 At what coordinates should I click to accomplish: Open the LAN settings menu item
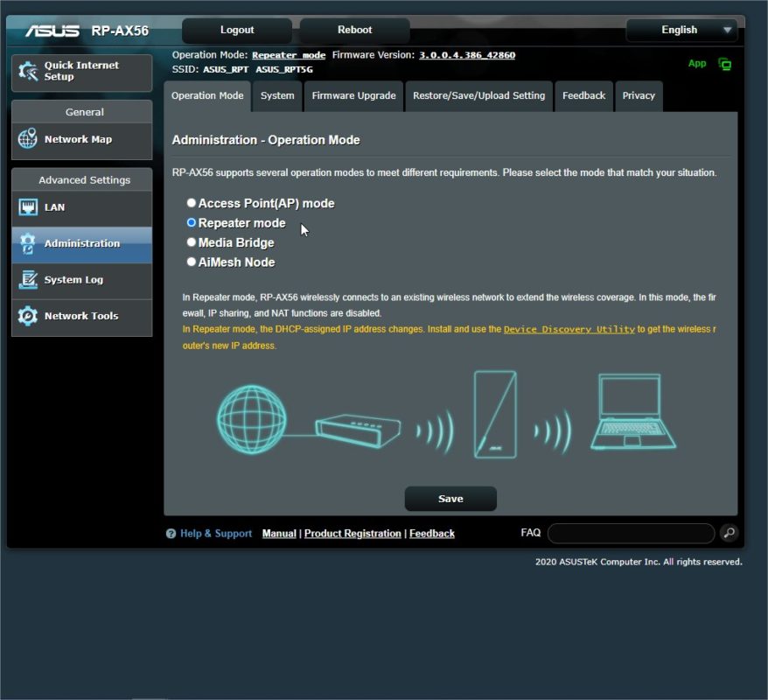point(82,207)
